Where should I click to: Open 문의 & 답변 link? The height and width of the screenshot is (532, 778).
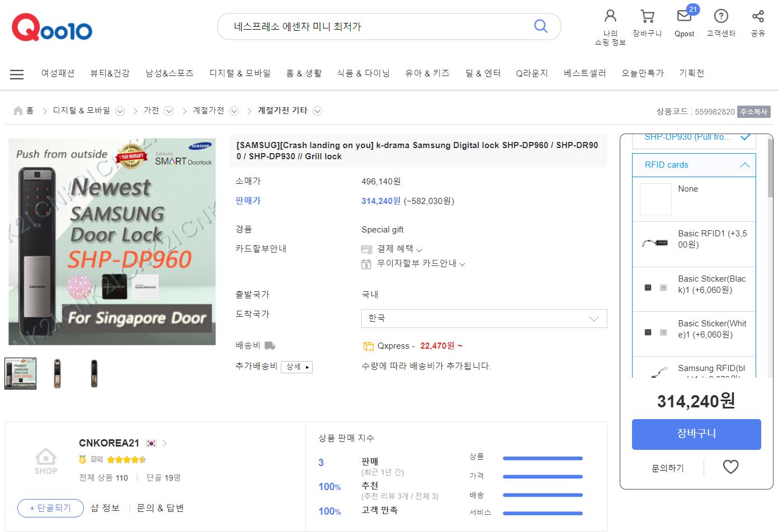coord(161,508)
